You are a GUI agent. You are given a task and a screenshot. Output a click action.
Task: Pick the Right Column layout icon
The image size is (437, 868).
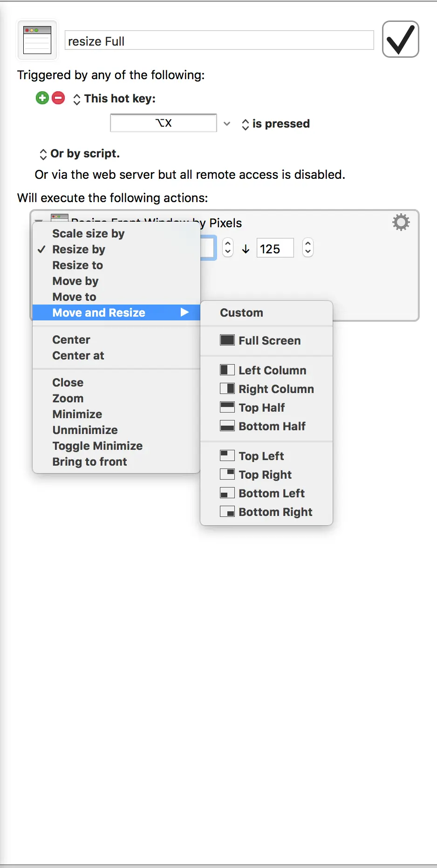(x=227, y=389)
